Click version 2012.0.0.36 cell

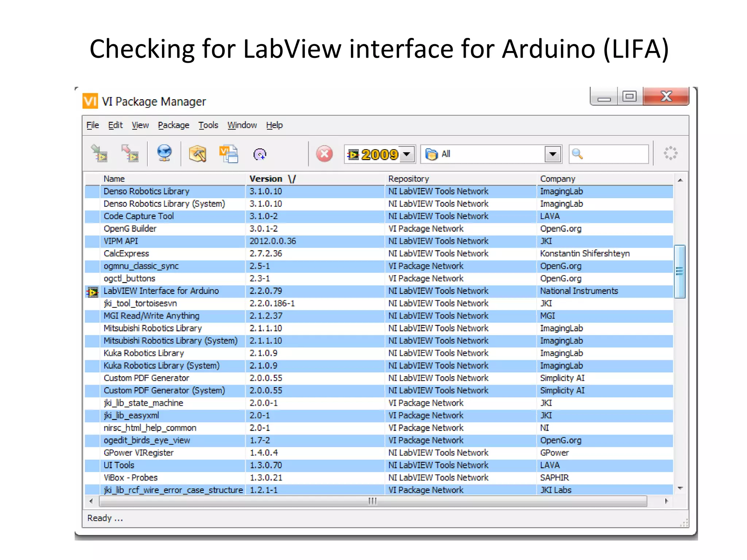(316, 241)
